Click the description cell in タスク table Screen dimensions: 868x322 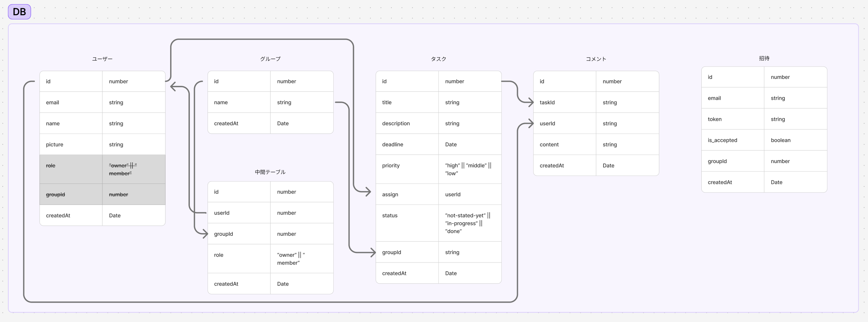(407, 124)
